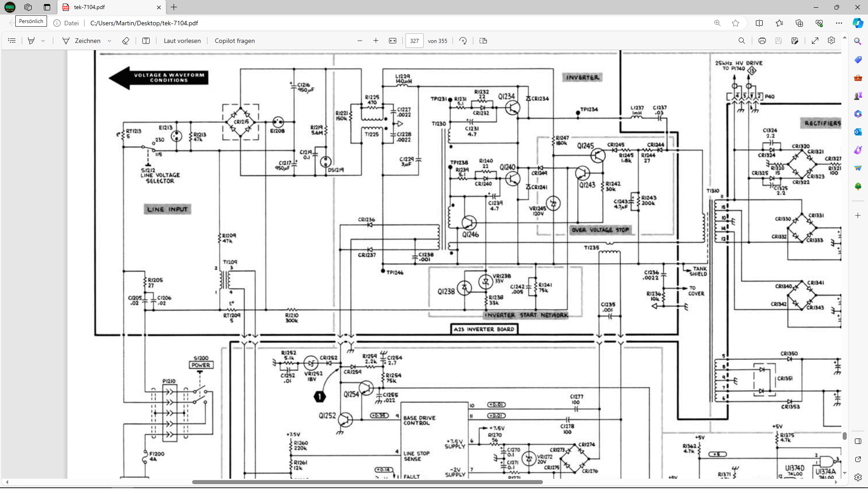Select the highlight tool
The width and height of the screenshot is (868, 495).
pyautogui.click(x=31, y=41)
